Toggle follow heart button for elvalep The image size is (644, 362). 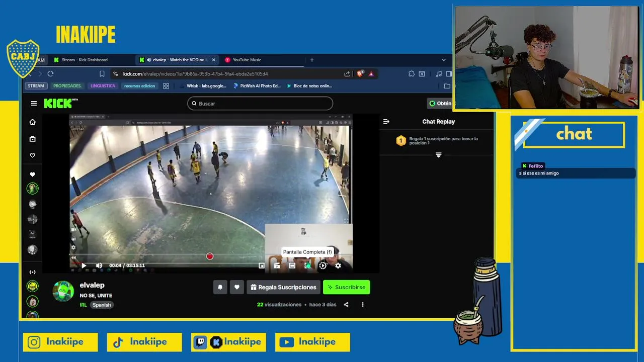(x=237, y=287)
